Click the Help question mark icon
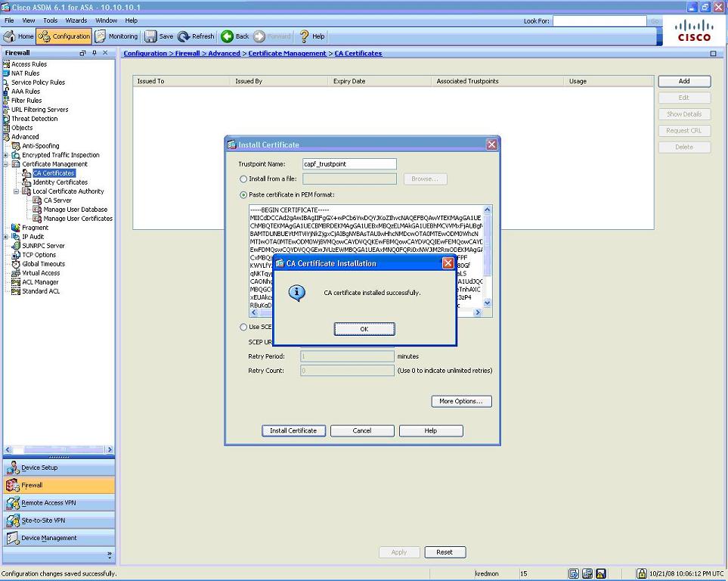 pyautogui.click(x=305, y=36)
